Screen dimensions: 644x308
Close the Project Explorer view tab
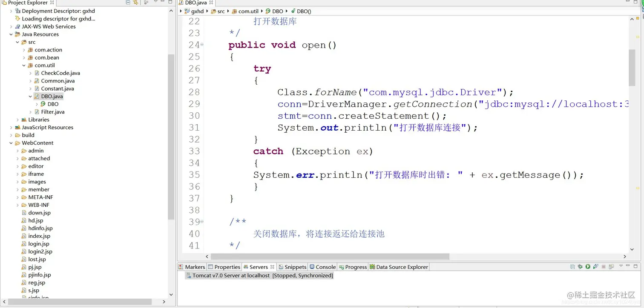(52, 3)
